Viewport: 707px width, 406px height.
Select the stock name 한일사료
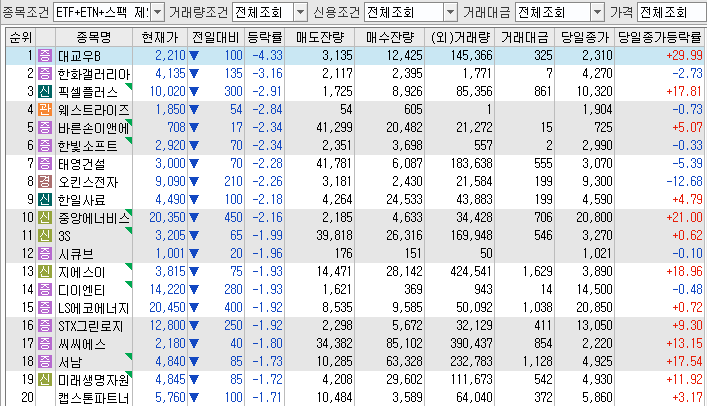point(82,200)
